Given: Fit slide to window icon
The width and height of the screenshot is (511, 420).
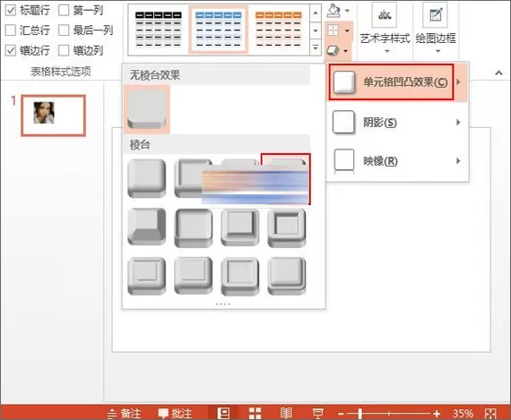Looking at the screenshot, I should pyautogui.click(x=490, y=414).
